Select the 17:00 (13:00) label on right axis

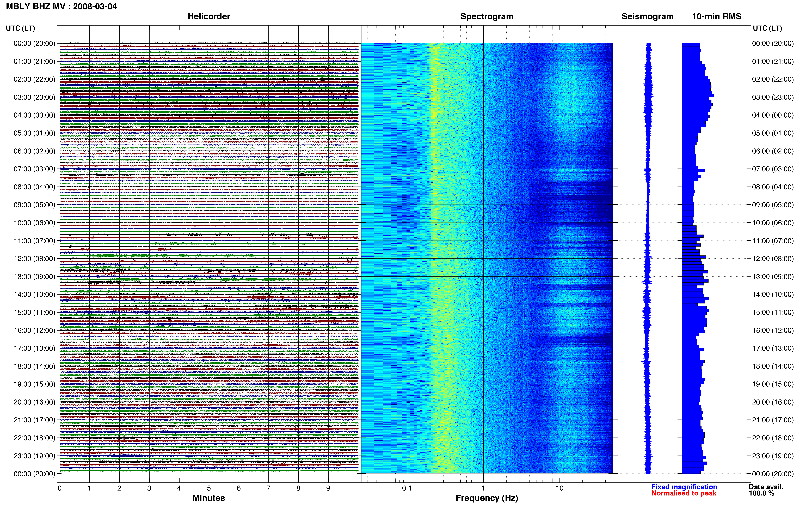click(x=773, y=348)
